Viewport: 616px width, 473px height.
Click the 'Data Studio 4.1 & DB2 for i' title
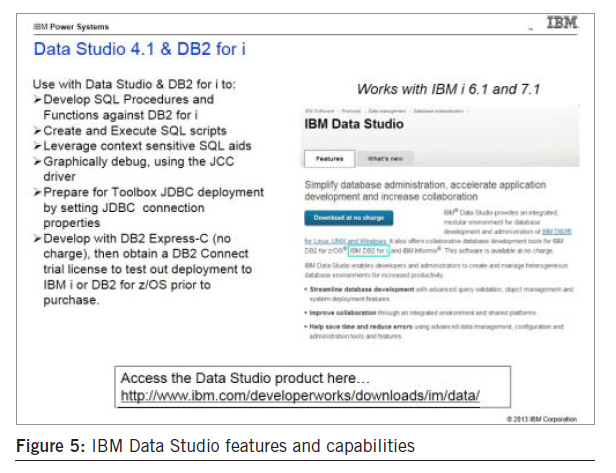(139, 49)
